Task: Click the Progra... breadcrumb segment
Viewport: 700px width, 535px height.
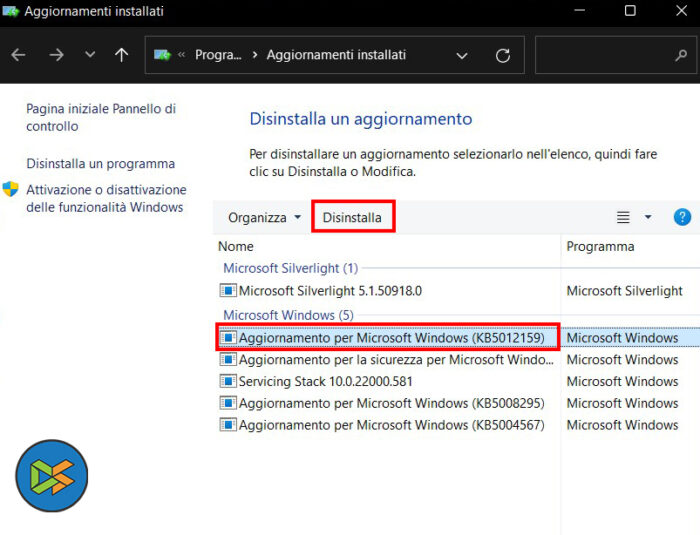Action: pos(218,55)
